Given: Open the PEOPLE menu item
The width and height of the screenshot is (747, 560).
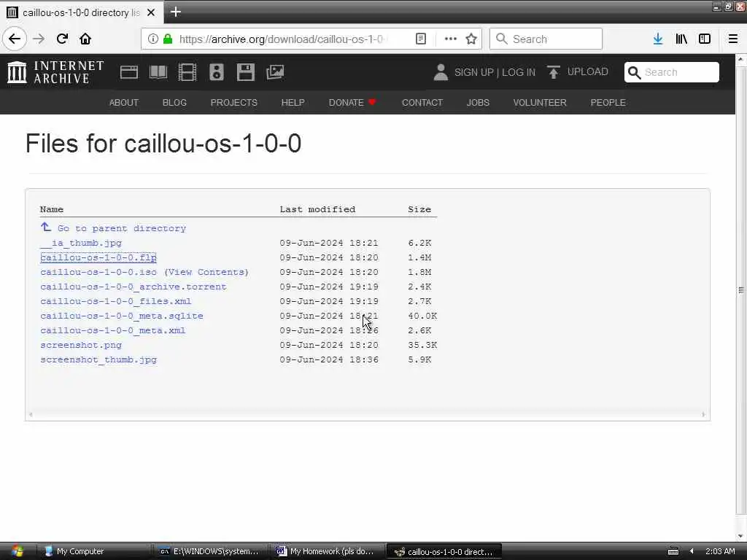Looking at the screenshot, I should [x=608, y=102].
